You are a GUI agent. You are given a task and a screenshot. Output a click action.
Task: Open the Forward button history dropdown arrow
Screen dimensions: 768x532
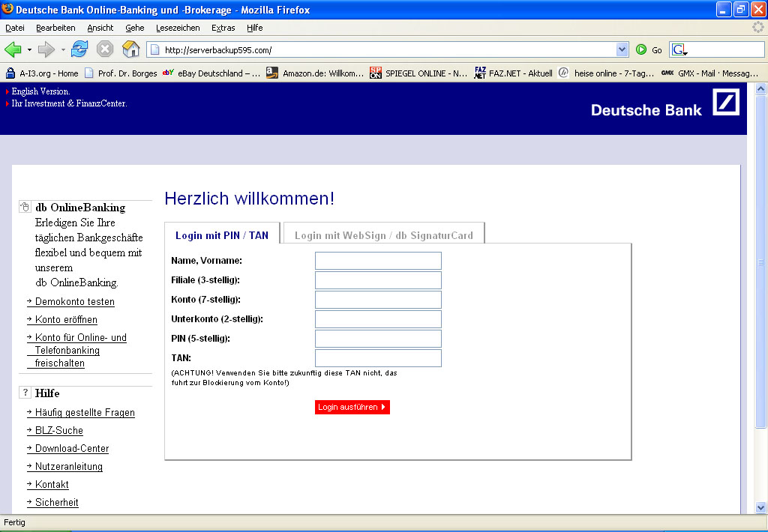tap(63, 49)
